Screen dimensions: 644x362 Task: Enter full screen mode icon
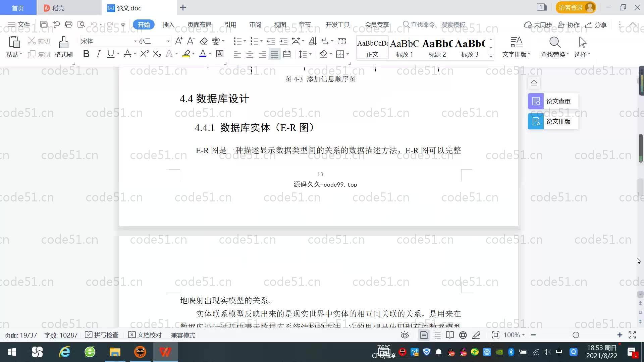(x=632, y=335)
